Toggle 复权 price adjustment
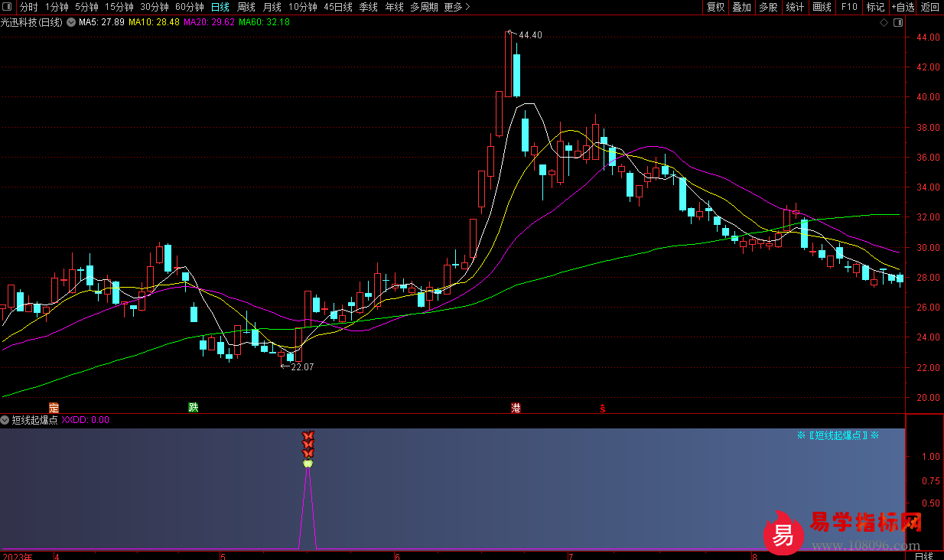944x560 pixels. [715, 7]
